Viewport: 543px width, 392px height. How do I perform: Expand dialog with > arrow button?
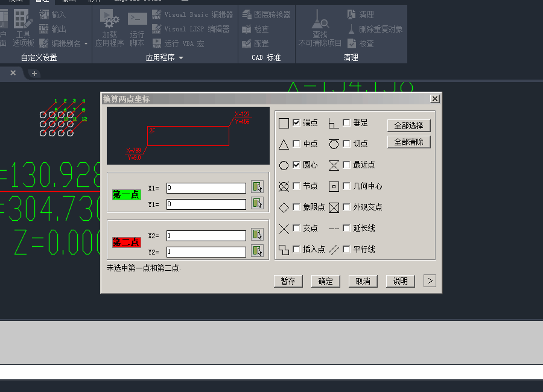pyautogui.click(x=430, y=281)
